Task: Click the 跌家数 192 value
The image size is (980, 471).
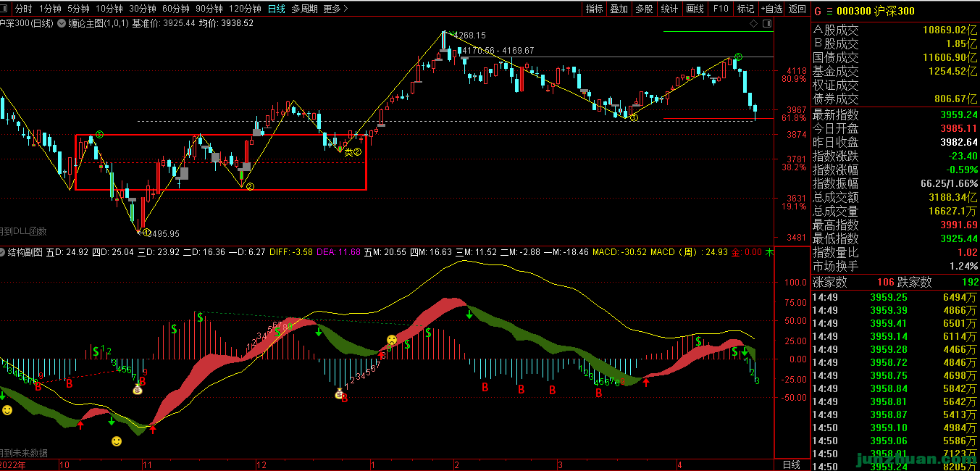Action: click(969, 283)
